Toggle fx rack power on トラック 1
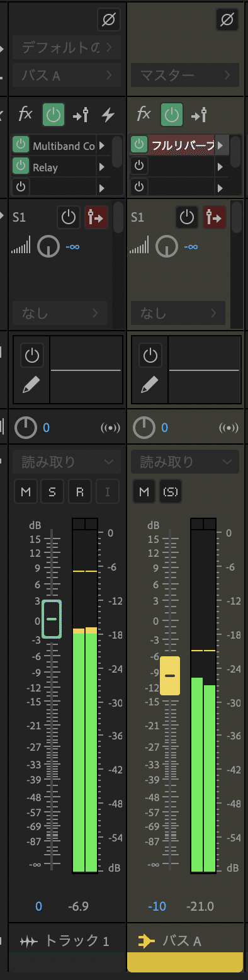 [54, 115]
